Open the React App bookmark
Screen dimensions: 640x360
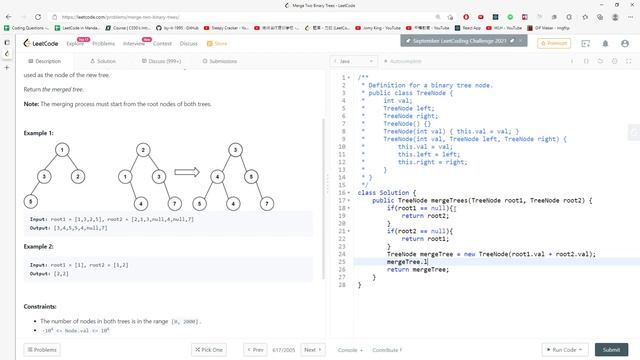pos(468,28)
